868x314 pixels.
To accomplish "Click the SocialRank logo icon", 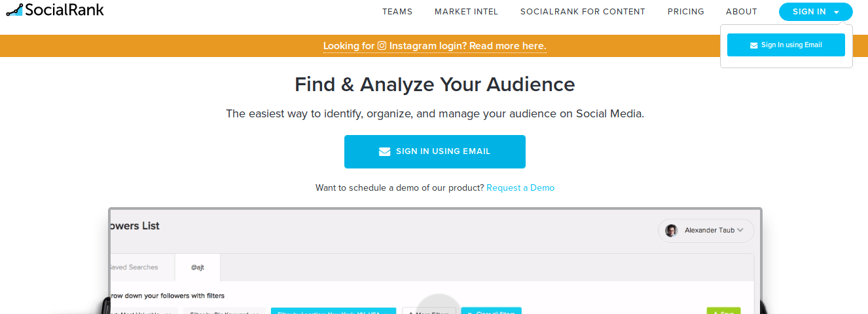I will (x=14, y=10).
